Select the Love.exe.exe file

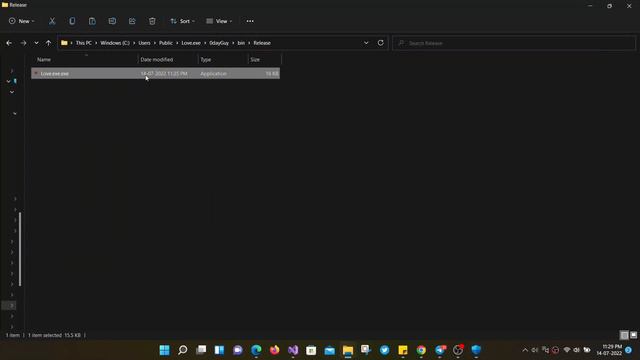[x=156, y=73]
